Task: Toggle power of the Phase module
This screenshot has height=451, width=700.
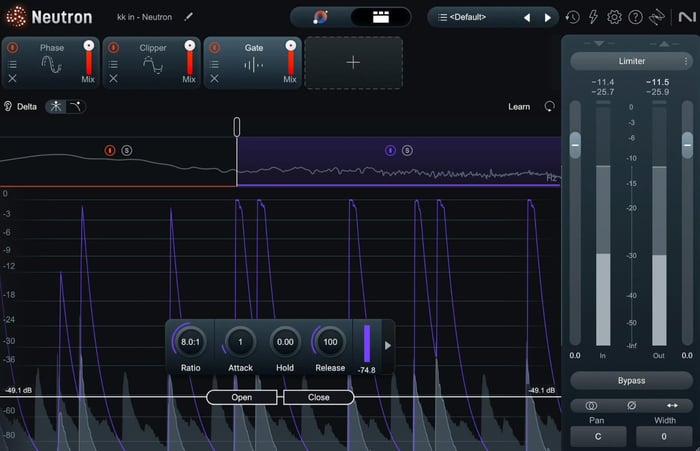Action: (12, 47)
